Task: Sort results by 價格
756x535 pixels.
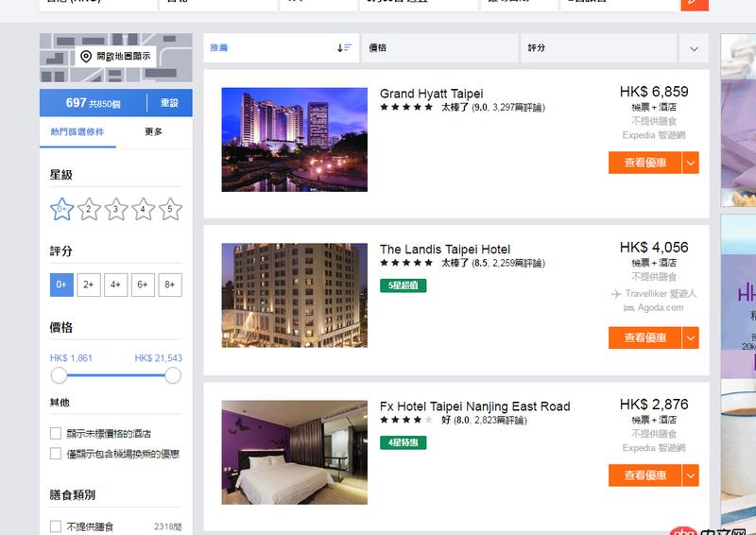Action: tap(440, 48)
